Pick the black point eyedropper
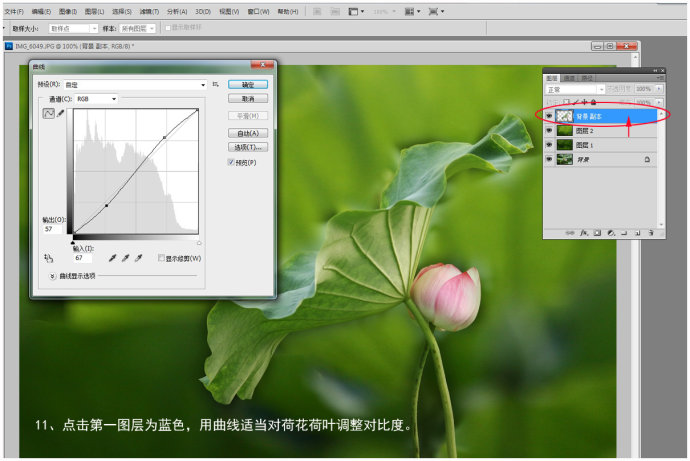 tap(112, 258)
